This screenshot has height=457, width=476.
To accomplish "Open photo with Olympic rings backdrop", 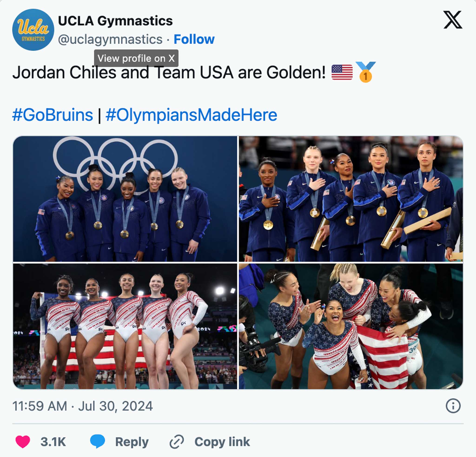I will [x=125, y=199].
